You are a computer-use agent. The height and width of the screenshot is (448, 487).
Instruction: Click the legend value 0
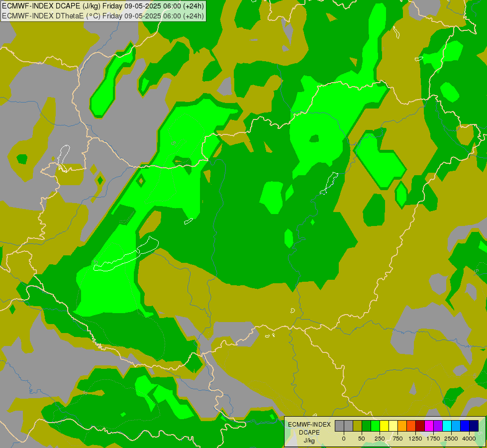(344, 439)
